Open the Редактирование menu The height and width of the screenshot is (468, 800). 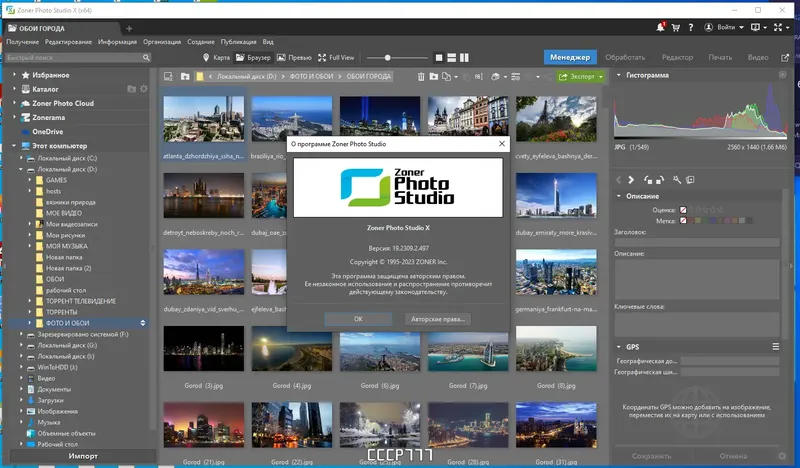(x=68, y=42)
